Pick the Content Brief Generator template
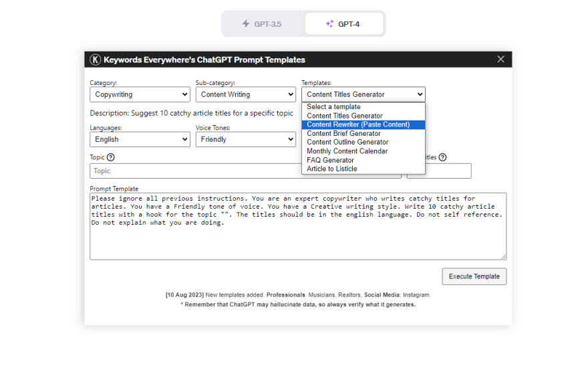The width and height of the screenshot is (588, 368). 343,133
